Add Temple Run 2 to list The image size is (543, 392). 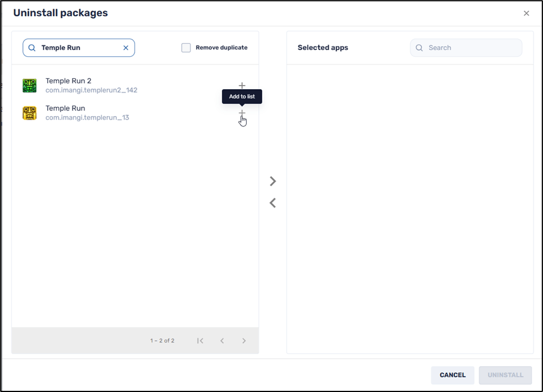pyautogui.click(x=242, y=86)
